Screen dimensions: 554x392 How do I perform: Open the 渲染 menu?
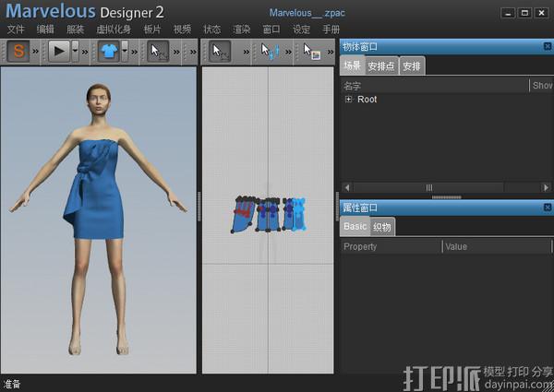click(242, 30)
